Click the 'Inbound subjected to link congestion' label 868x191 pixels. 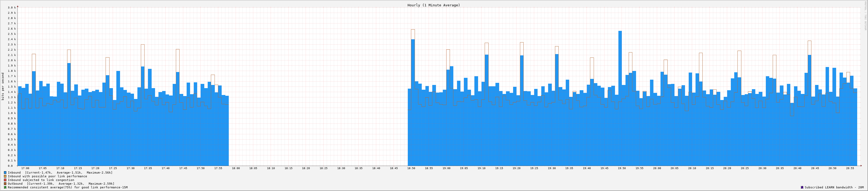point(41,180)
